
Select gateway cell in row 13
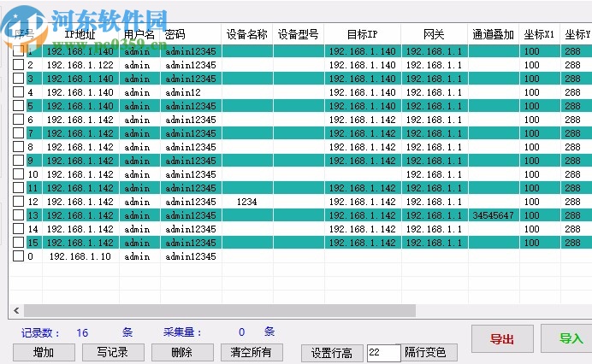[435, 215]
